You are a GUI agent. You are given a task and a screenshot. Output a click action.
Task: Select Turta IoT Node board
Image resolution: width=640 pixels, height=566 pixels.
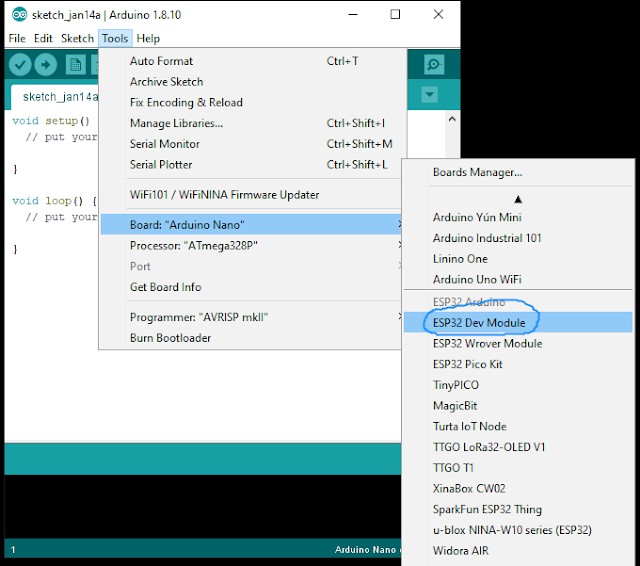point(518,426)
